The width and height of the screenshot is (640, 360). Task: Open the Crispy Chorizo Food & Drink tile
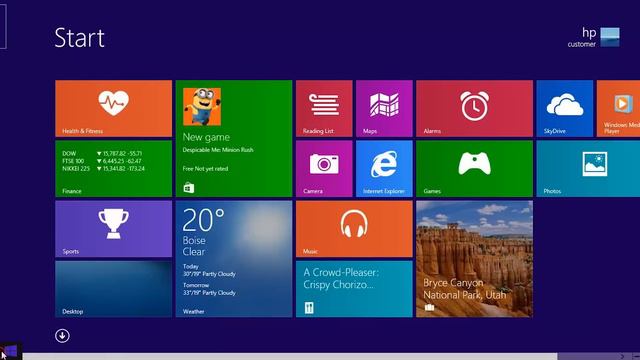354,289
